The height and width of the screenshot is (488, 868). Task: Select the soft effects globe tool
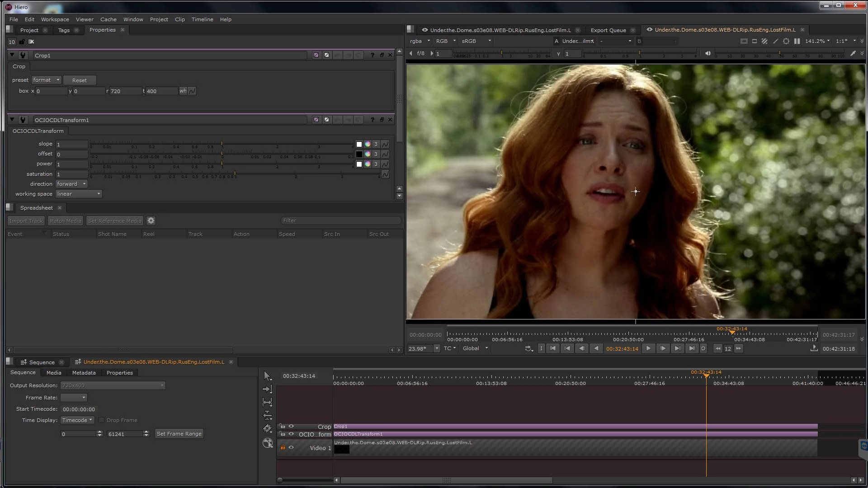pyautogui.click(x=268, y=443)
